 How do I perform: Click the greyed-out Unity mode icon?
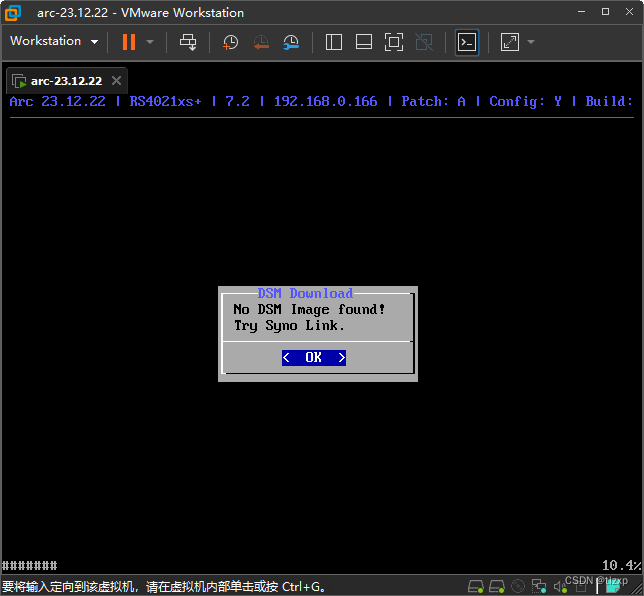424,42
